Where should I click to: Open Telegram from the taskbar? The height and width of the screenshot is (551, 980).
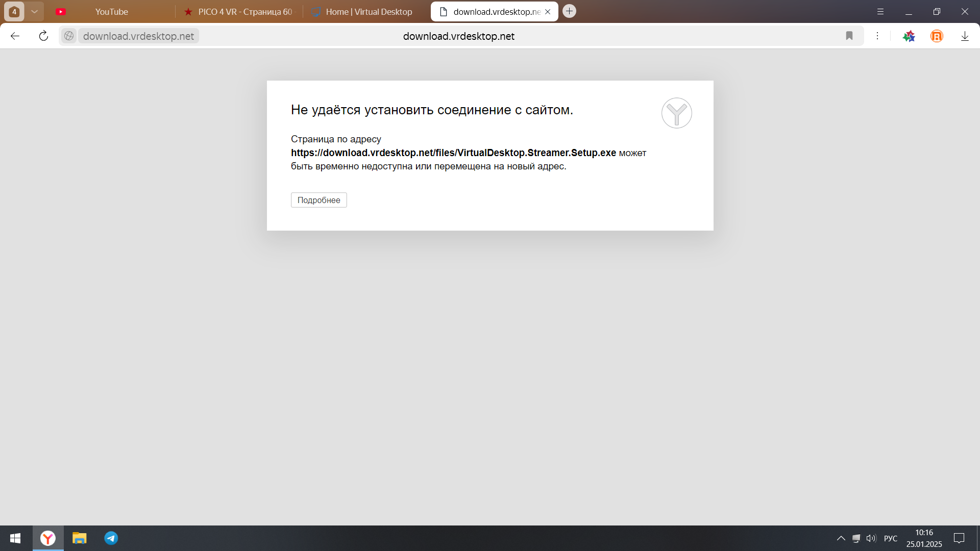tap(111, 538)
